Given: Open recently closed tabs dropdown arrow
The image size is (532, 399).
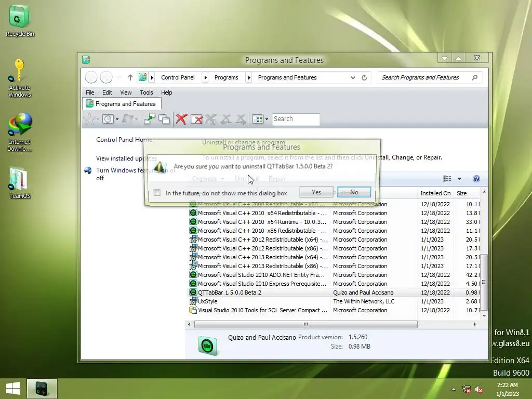Looking at the screenshot, I should [x=117, y=119].
